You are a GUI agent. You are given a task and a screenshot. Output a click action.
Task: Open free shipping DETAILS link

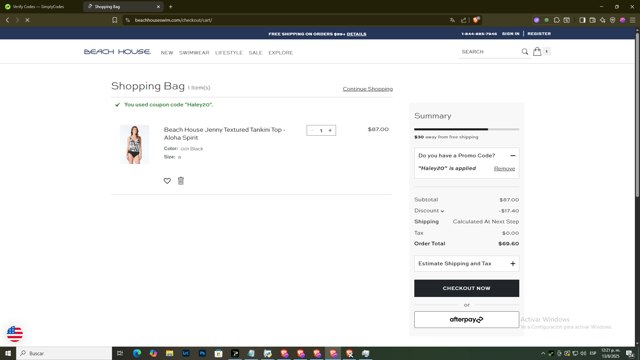pyautogui.click(x=356, y=34)
